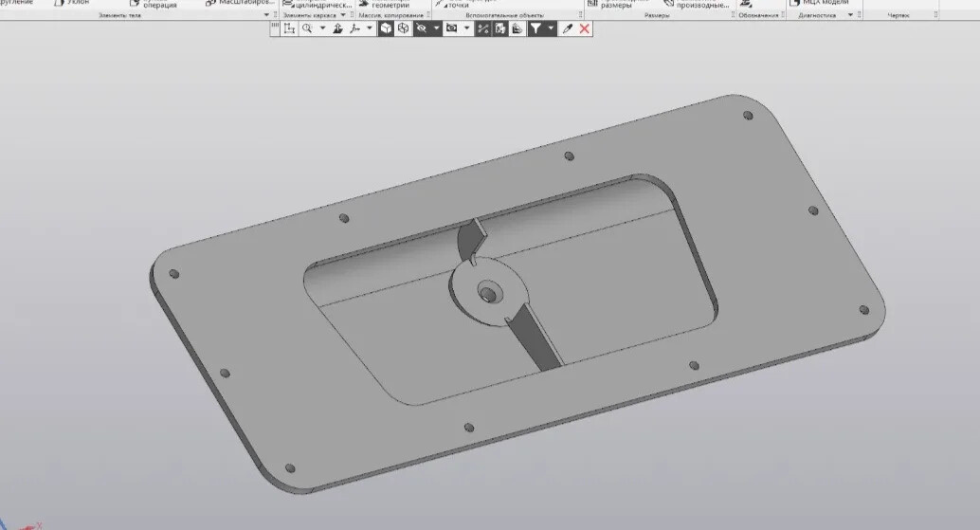Open the МЦХ модели diagnostics command
The image size is (980, 530).
pos(820,3)
